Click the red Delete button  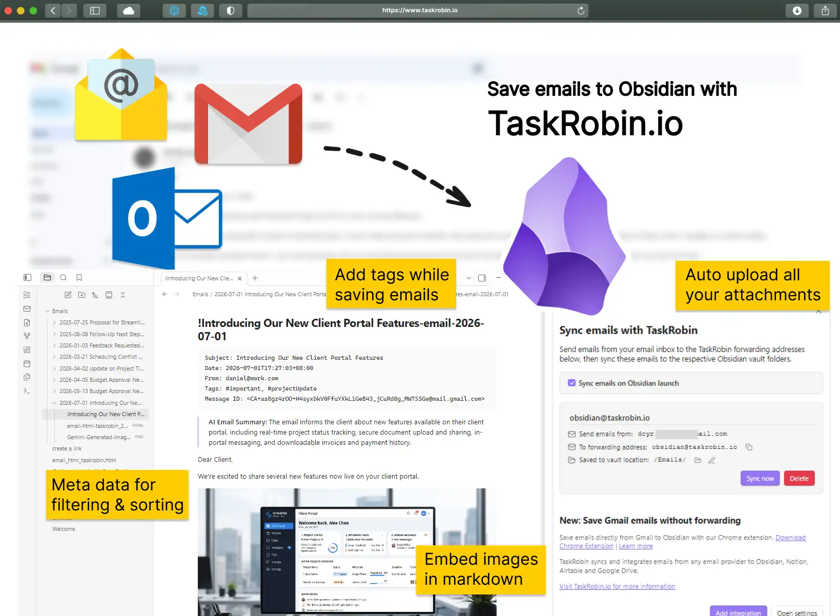(799, 479)
